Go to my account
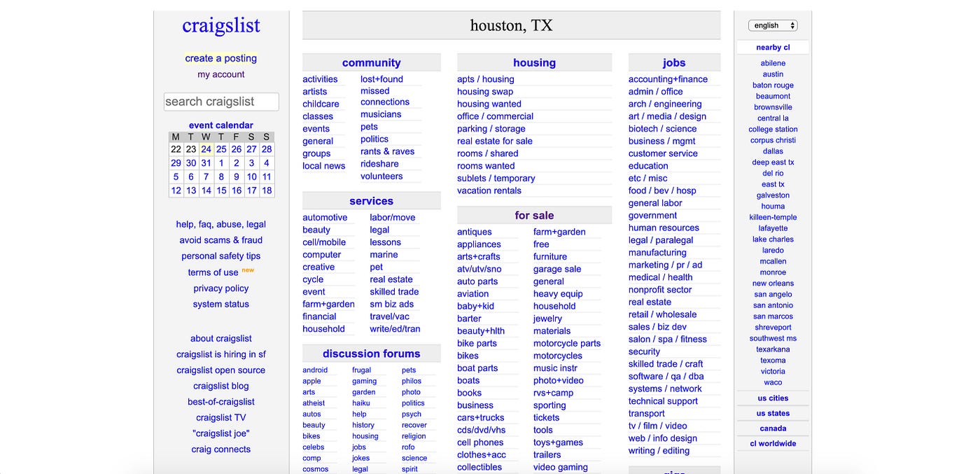Viewport: 980px width, 474px height. tap(221, 74)
